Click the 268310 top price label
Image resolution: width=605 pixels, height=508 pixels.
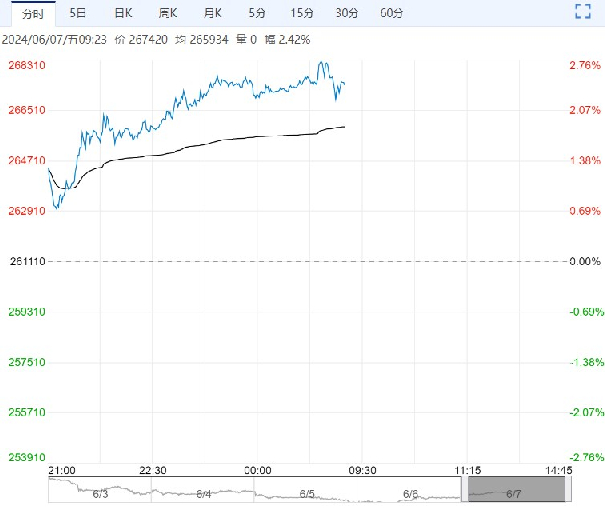click(x=26, y=65)
